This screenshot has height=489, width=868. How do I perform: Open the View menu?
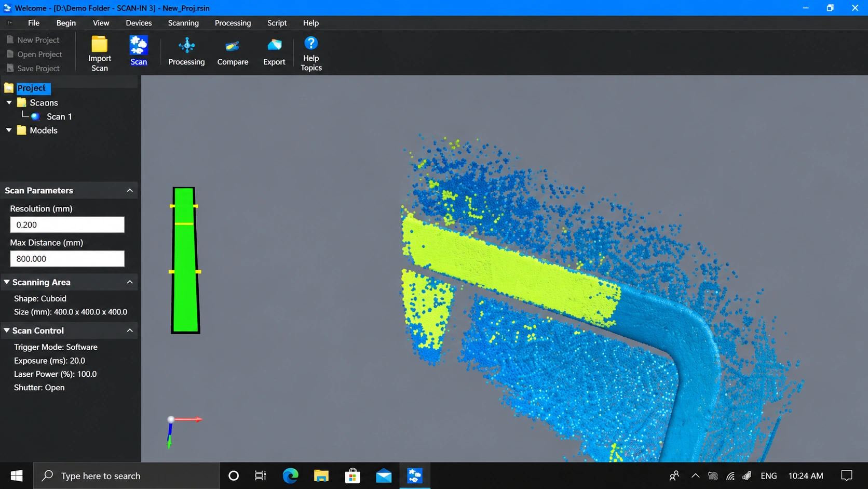(x=101, y=23)
